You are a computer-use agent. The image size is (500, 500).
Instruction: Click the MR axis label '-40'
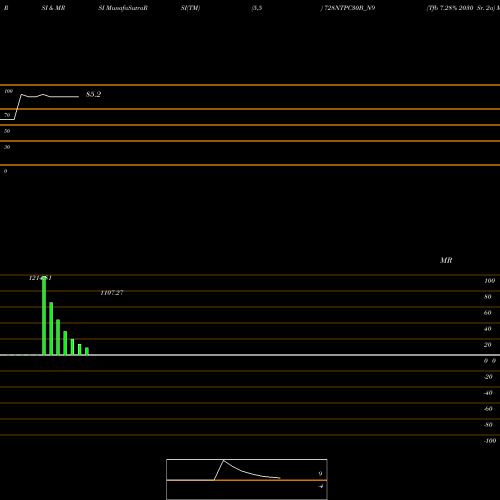488,393
